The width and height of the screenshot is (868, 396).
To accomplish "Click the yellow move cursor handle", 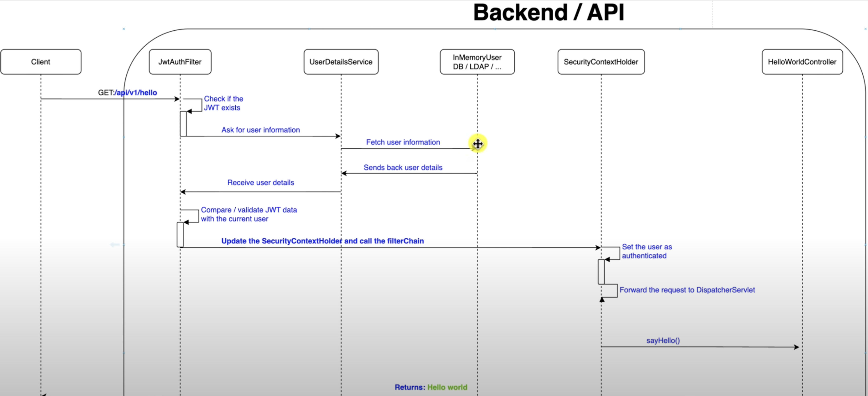I will click(x=478, y=144).
